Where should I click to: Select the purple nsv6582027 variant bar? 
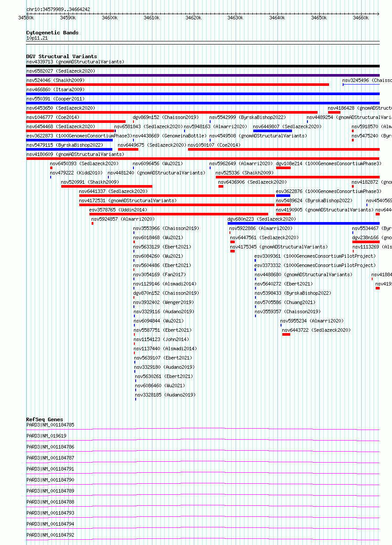tap(203, 75)
